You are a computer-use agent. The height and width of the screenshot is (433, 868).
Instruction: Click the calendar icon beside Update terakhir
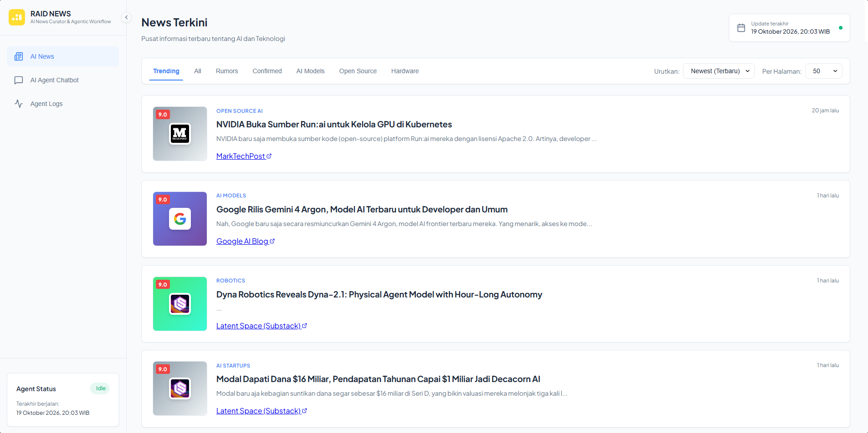pyautogui.click(x=741, y=28)
